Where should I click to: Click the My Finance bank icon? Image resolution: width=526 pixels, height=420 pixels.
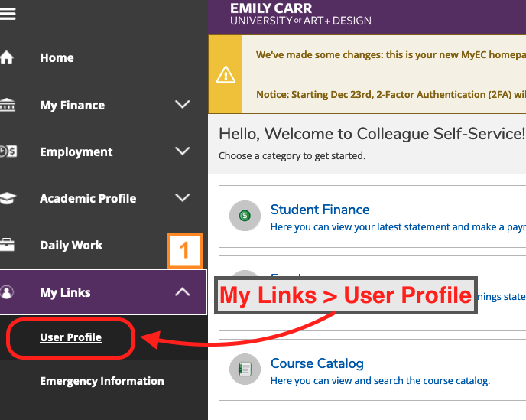coord(8,105)
